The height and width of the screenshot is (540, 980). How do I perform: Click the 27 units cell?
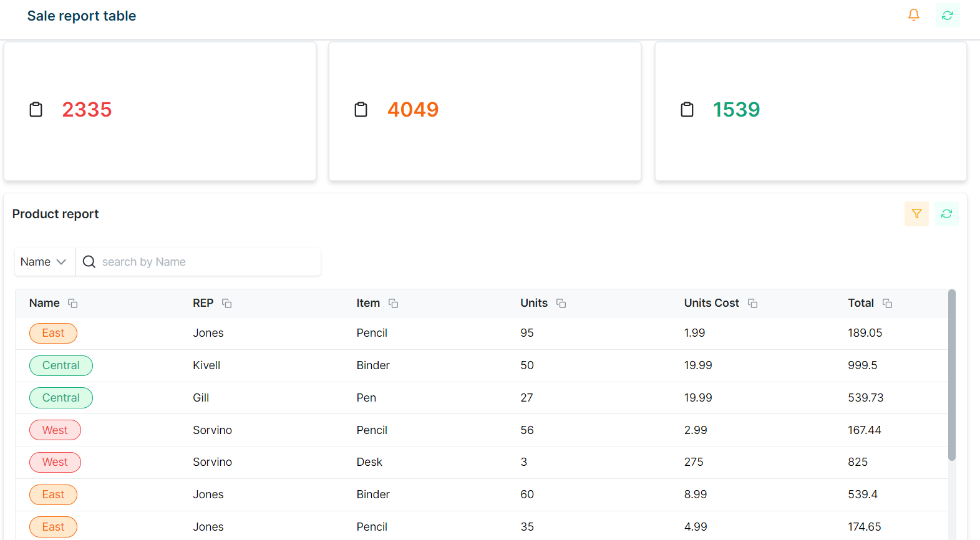pos(526,398)
